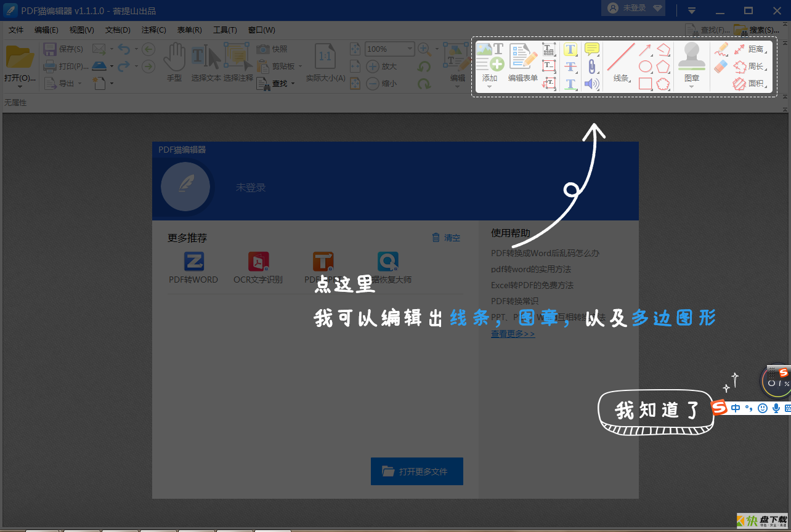Select the underline text tool
Image resolution: width=791 pixels, height=532 pixels.
click(x=570, y=84)
